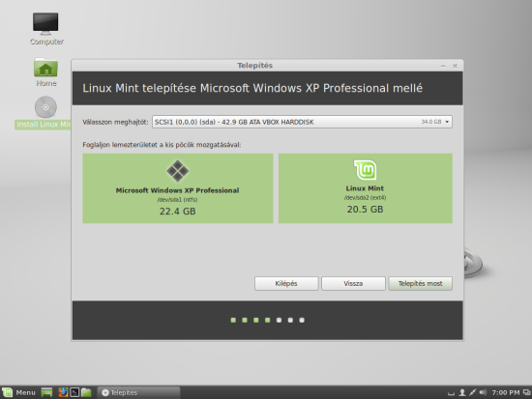Select the Linux Mint partition block
The width and height of the screenshot is (532, 399).
coord(366,188)
